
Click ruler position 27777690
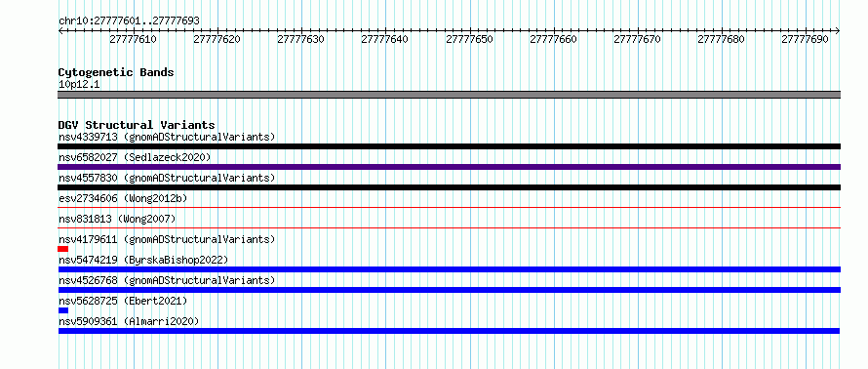coord(806,39)
